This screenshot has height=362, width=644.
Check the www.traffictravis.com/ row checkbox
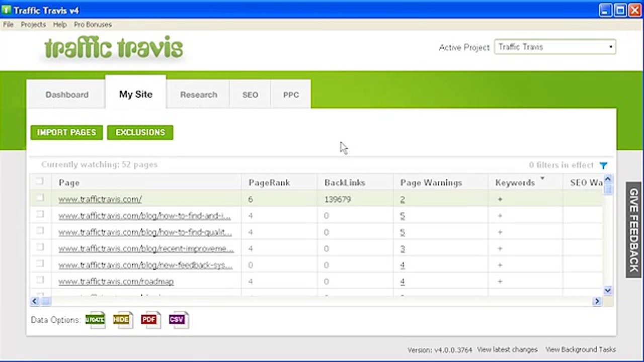tap(40, 198)
